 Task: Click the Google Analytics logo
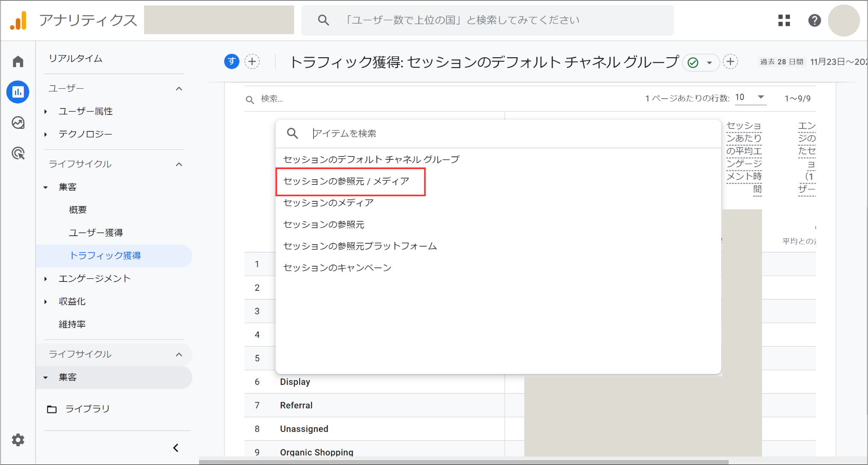tap(18, 20)
